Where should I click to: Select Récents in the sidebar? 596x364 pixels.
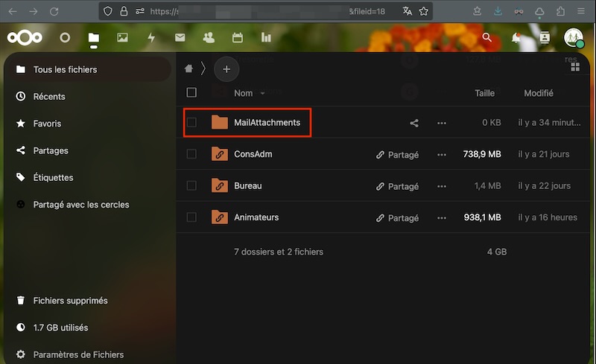49,97
